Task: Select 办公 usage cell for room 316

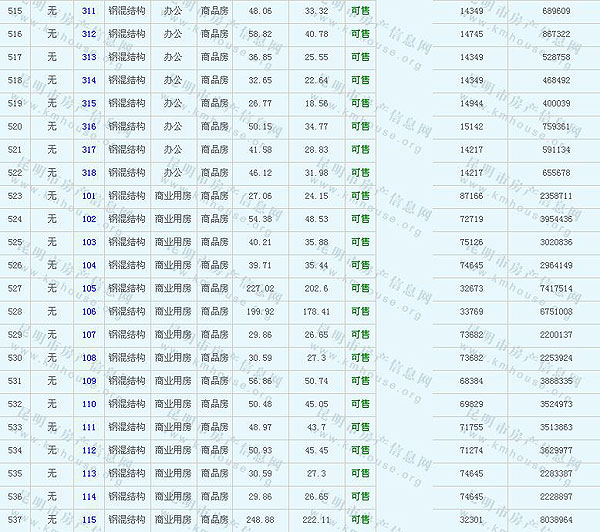Action: (x=173, y=127)
